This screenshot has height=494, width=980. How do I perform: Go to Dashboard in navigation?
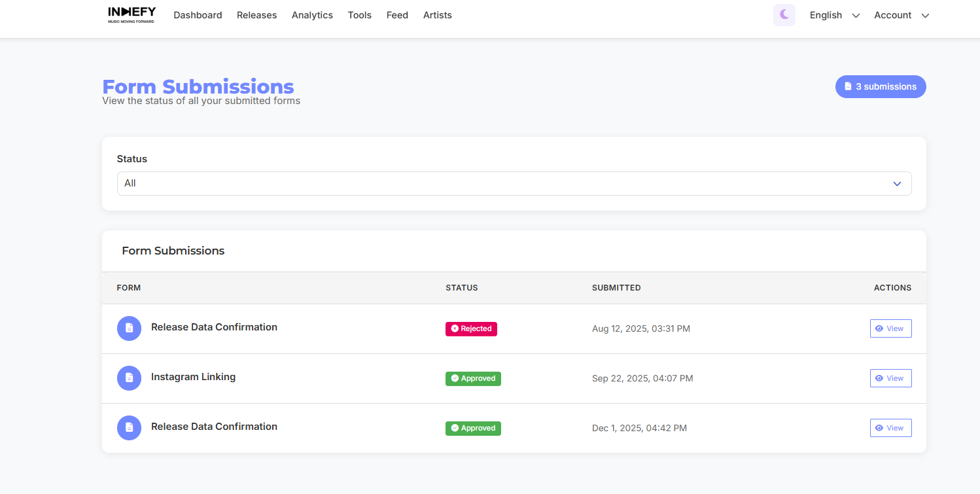pyautogui.click(x=198, y=15)
